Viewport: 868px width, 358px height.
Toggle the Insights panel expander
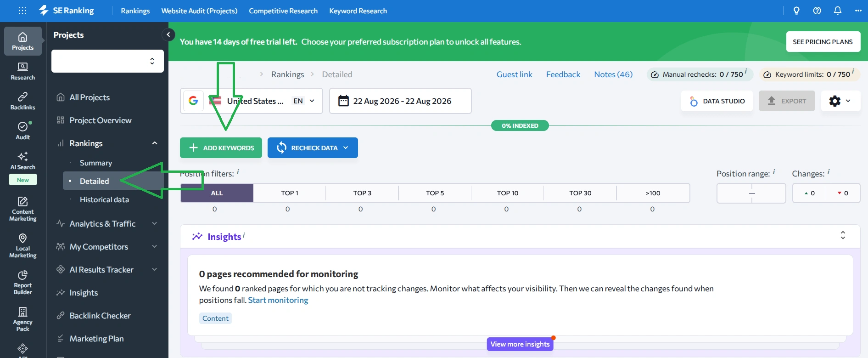(843, 235)
